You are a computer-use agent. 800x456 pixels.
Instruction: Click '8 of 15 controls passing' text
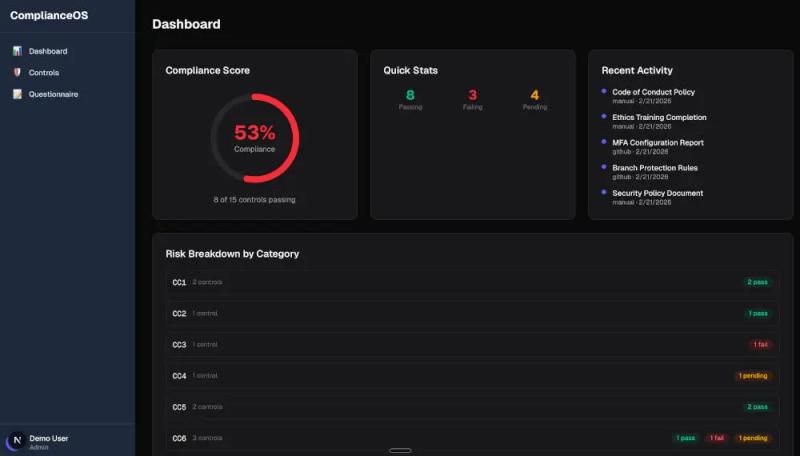tap(255, 199)
